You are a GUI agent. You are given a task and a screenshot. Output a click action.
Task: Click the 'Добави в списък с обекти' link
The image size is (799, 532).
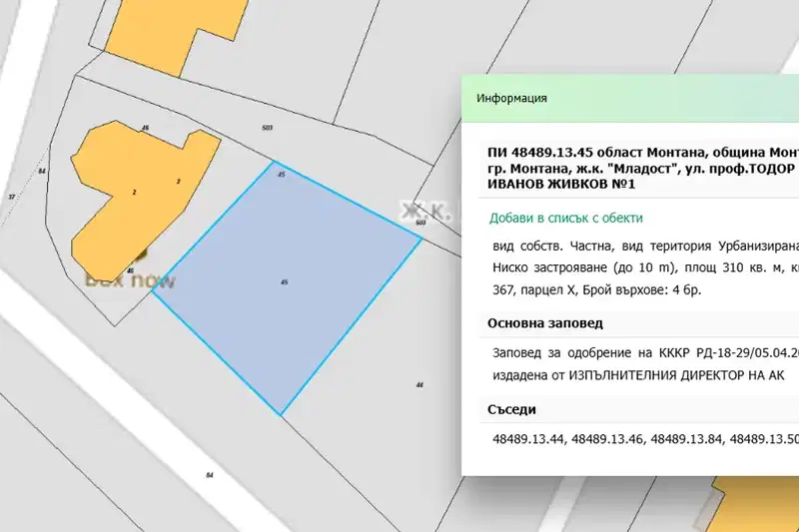[565, 218]
